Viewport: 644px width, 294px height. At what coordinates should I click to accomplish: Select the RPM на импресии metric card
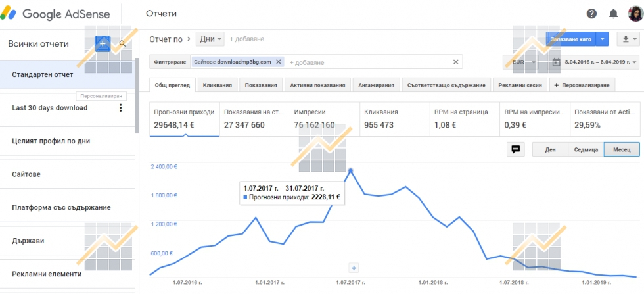point(535,119)
